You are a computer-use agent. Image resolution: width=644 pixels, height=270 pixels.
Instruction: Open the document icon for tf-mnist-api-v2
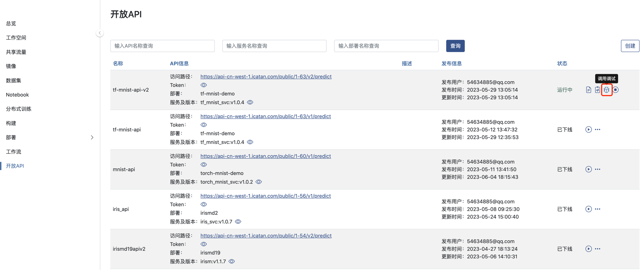(x=588, y=90)
